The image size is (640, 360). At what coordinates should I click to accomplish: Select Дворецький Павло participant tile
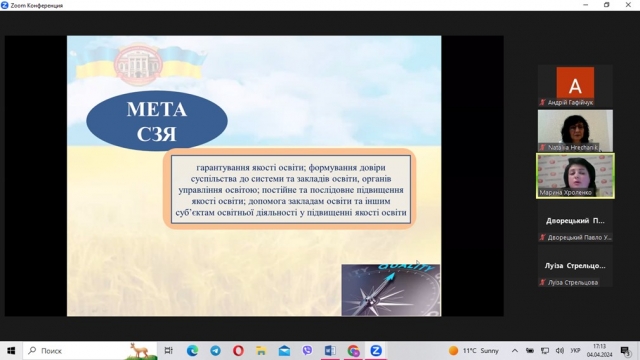(575, 221)
